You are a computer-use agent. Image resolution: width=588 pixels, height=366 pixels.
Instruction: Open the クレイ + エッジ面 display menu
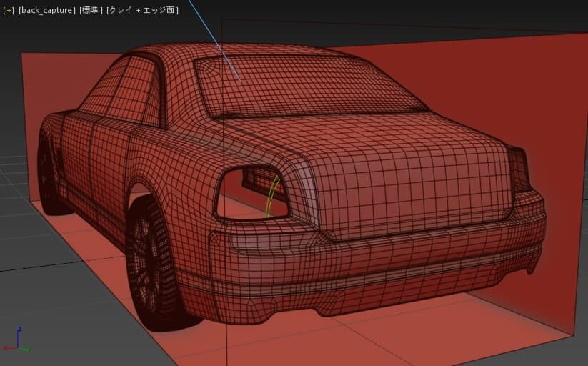142,11
